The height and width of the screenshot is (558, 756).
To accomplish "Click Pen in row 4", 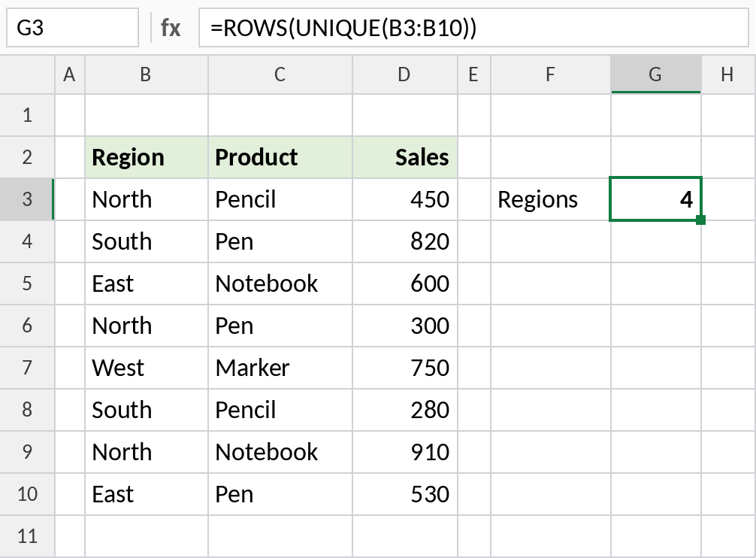I will pyautogui.click(x=280, y=241).
